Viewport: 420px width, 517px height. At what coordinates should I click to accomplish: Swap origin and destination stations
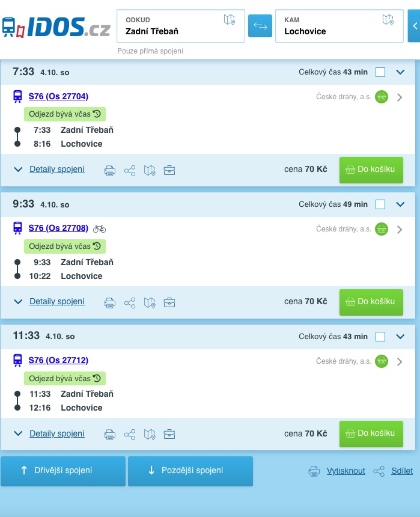pyautogui.click(x=260, y=26)
